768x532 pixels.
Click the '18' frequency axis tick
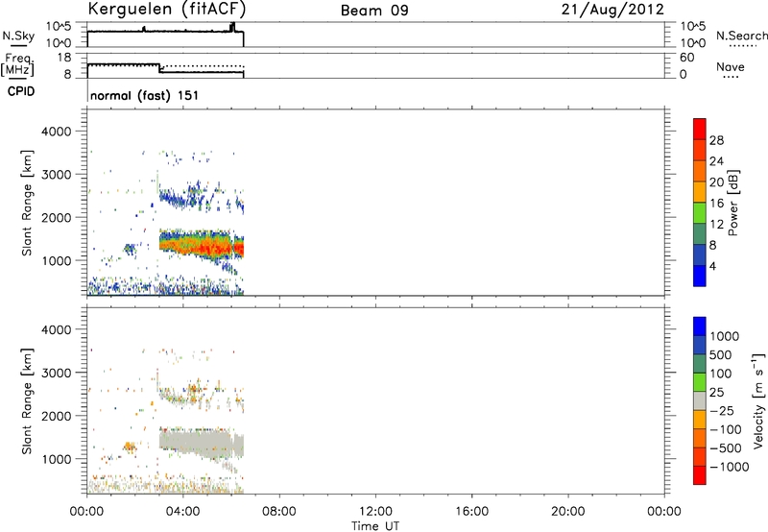pos(63,58)
